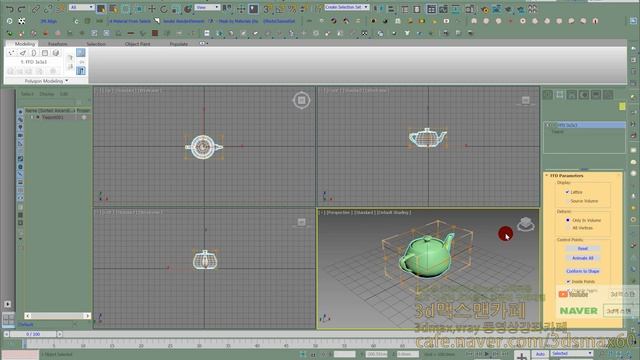The image size is (640, 360).
Task: Click the Align tool icon
Action: coord(391,9)
